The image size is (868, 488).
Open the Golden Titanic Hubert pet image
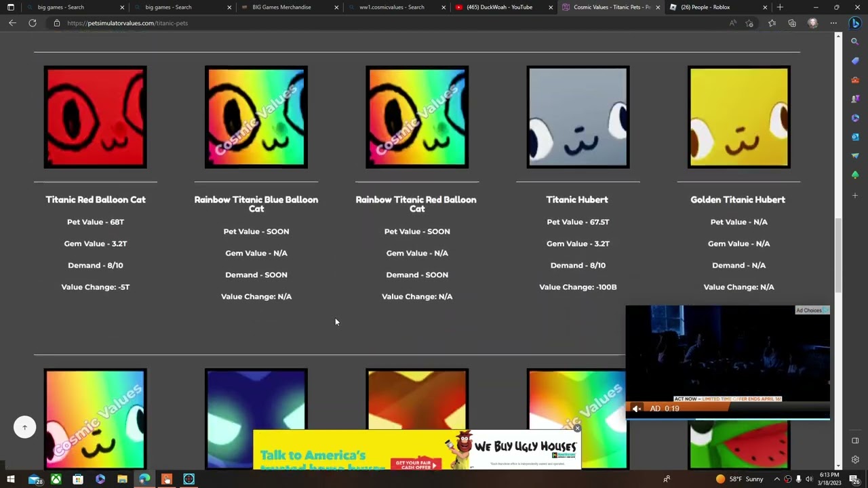coord(738,117)
